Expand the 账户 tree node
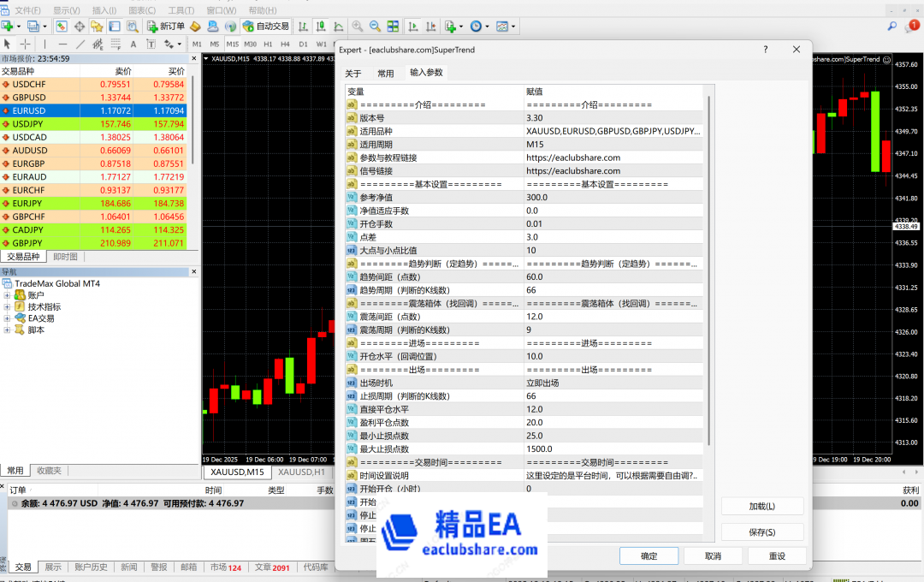Screen dimensions: 924x582 click(8, 295)
